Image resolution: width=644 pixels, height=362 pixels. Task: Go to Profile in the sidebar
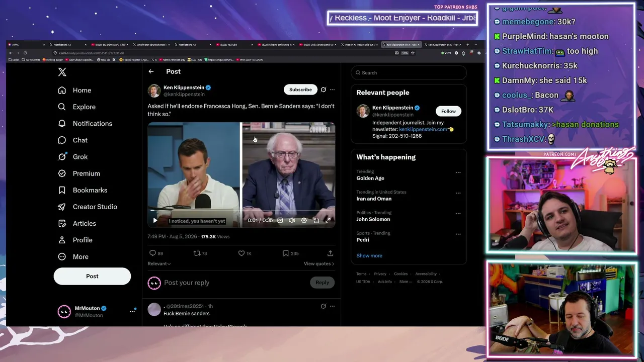[x=75, y=240]
